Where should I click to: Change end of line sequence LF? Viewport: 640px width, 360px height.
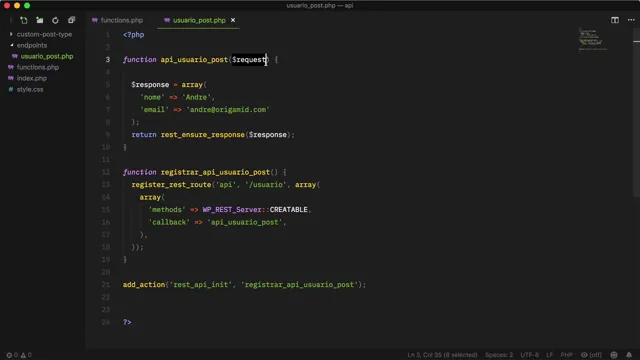(x=549, y=355)
